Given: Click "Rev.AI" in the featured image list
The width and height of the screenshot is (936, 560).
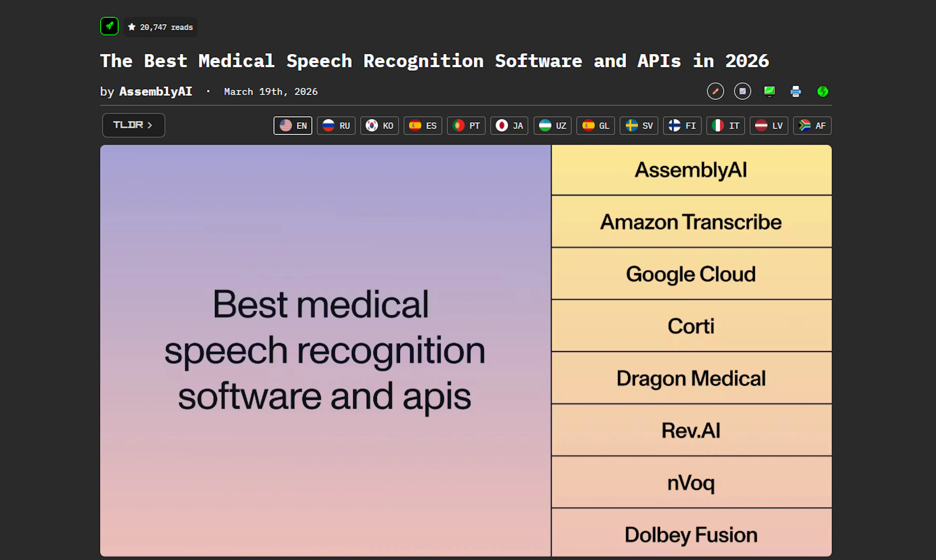Looking at the screenshot, I should coord(691,431).
